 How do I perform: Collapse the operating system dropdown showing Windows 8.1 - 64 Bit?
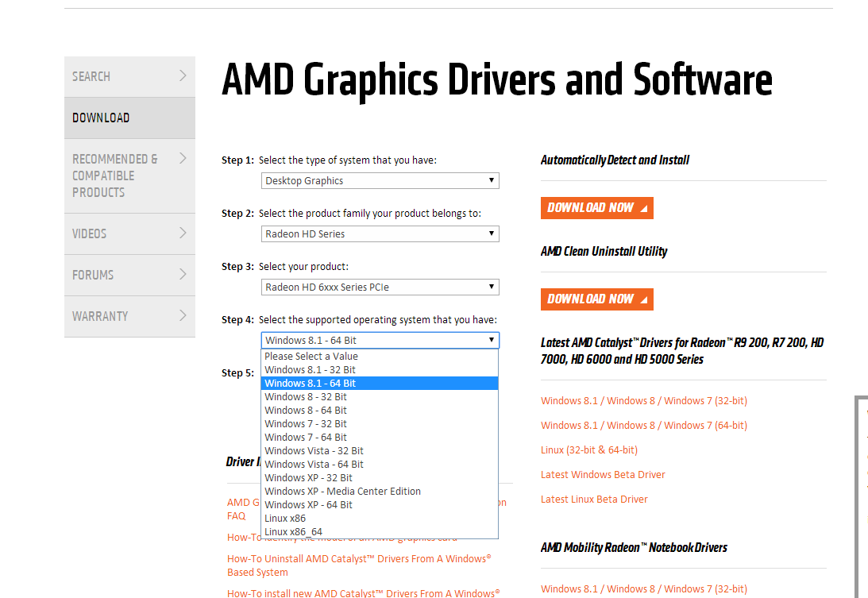point(380,340)
